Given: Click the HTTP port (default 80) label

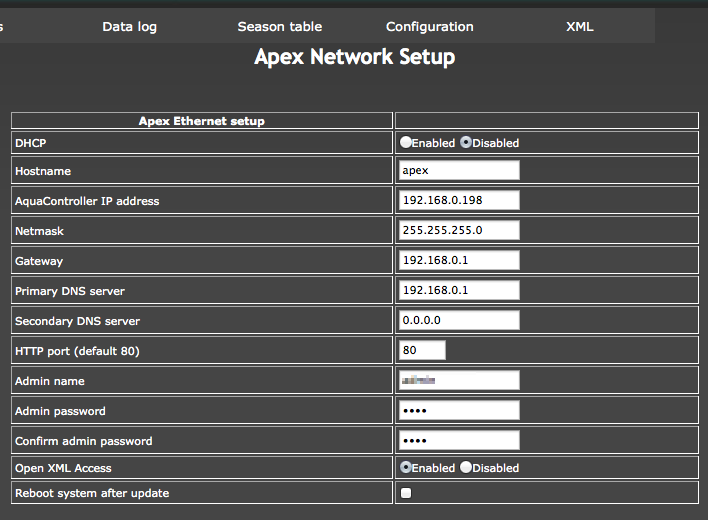Looking at the screenshot, I should (x=77, y=351).
